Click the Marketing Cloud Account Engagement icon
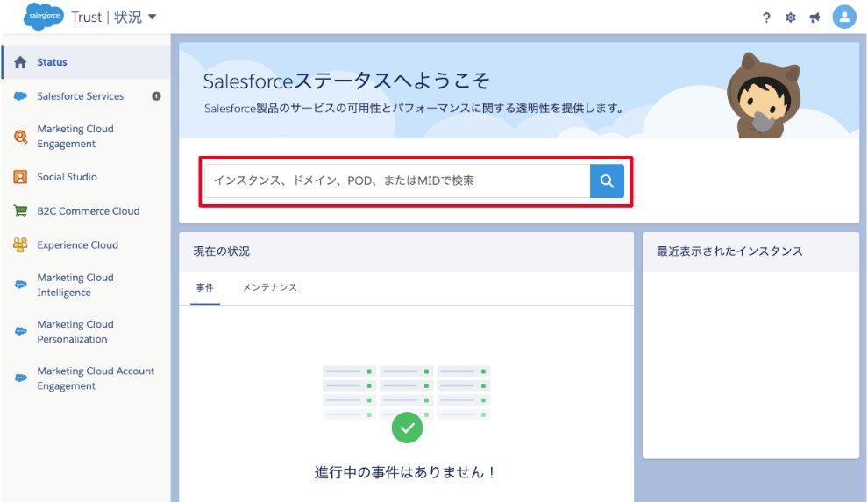Viewport: 868px width, 502px height. (20, 378)
